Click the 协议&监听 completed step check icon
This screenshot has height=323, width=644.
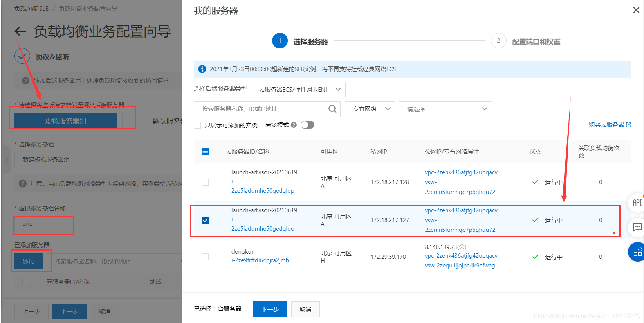[x=22, y=56]
